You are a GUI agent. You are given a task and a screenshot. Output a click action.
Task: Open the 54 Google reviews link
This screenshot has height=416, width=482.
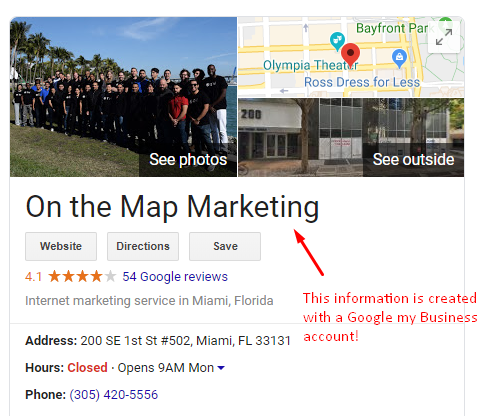175,277
